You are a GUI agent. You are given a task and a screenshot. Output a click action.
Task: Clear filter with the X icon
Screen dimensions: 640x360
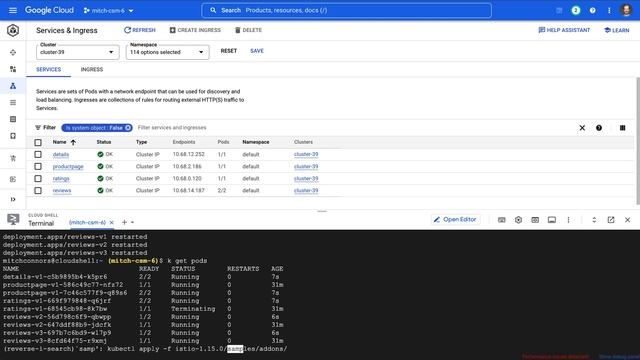click(x=582, y=128)
